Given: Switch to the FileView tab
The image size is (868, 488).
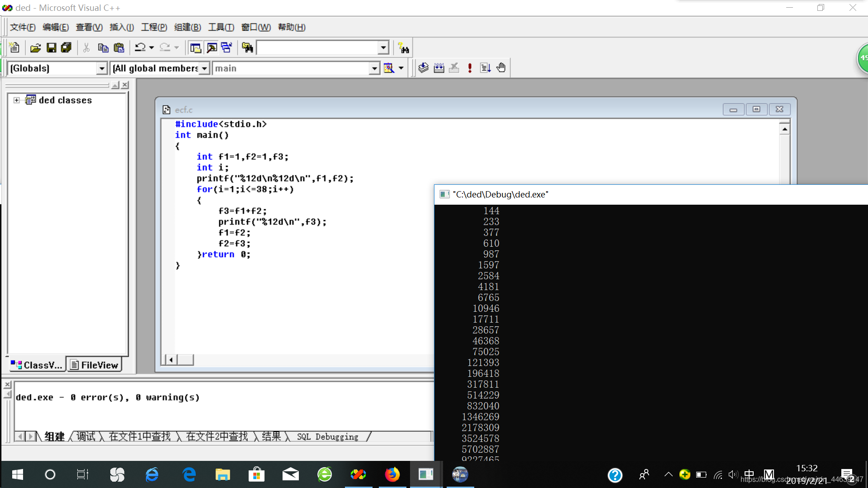Looking at the screenshot, I should [94, 365].
